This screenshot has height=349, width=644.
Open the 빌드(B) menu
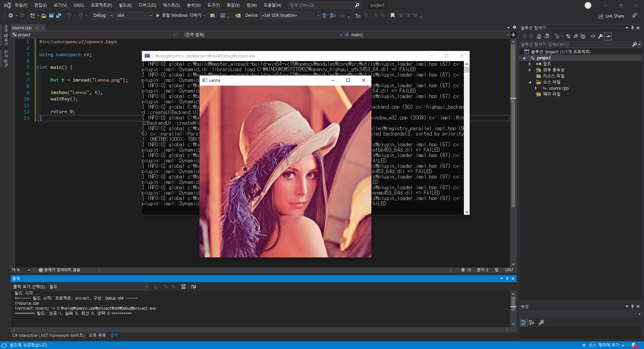125,5
